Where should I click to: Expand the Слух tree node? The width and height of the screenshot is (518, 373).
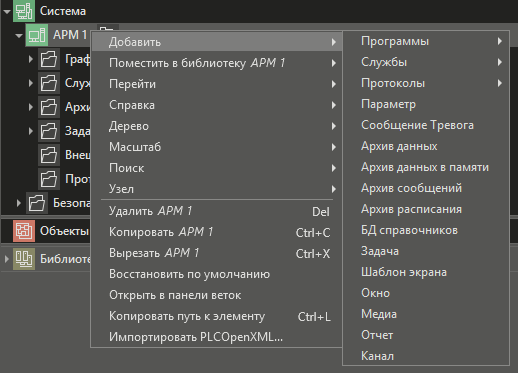point(31,83)
